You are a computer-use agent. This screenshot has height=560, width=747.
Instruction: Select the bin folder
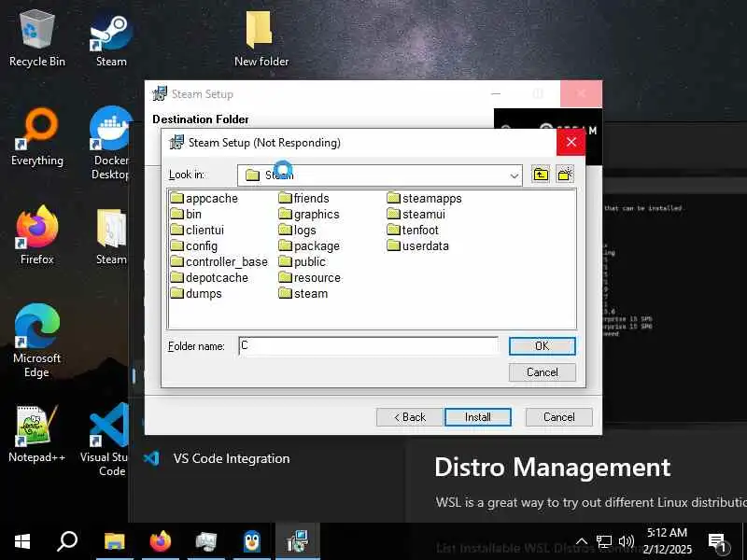tap(186, 214)
